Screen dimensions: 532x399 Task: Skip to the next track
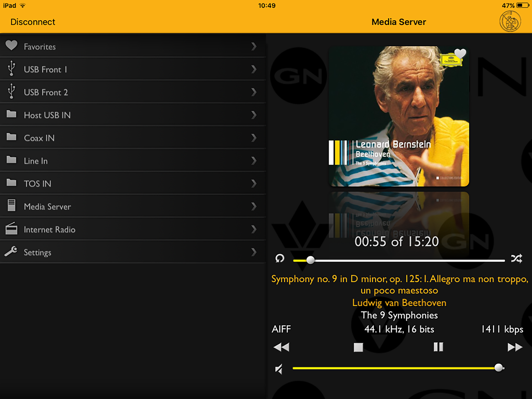[x=515, y=347]
